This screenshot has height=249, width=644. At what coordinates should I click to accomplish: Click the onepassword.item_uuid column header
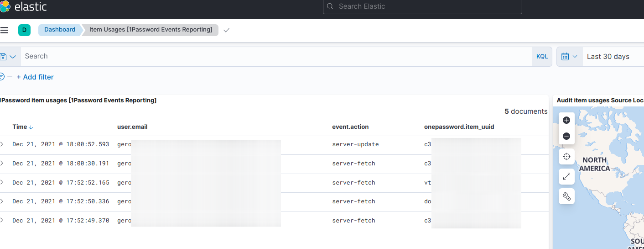[459, 127]
